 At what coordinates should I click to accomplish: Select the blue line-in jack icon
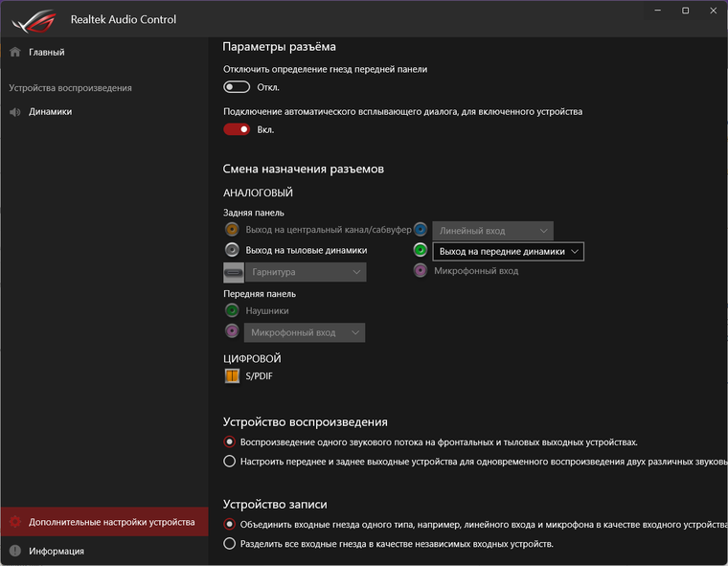click(x=421, y=229)
